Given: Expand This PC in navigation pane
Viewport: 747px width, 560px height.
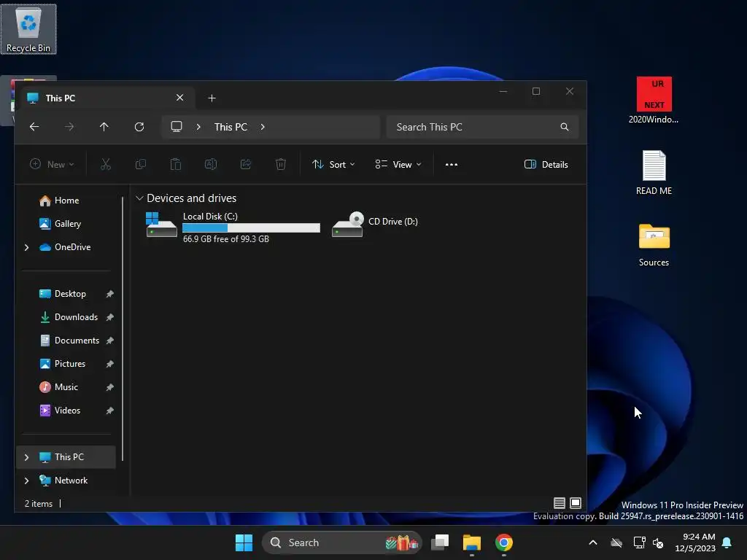Looking at the screenshot, I should tap(27, 457).
